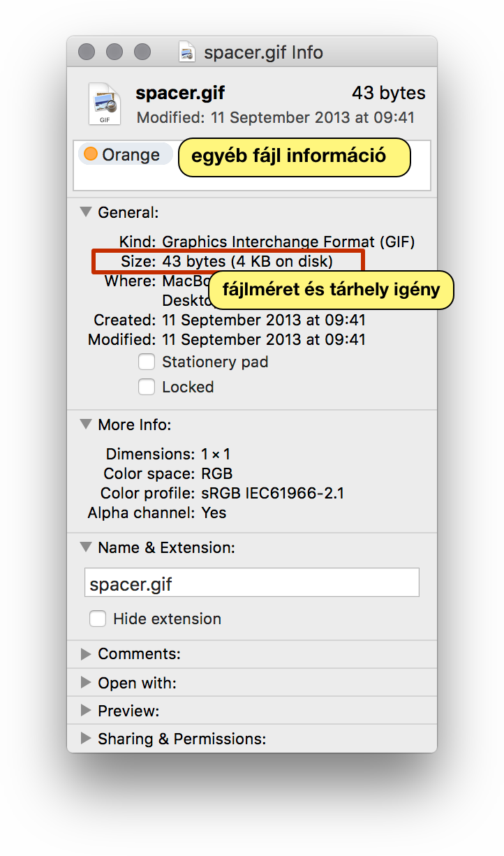The height and width of the screenshot is (856, 504).
Task: Click the orange tag color dot
Action: 91,154
